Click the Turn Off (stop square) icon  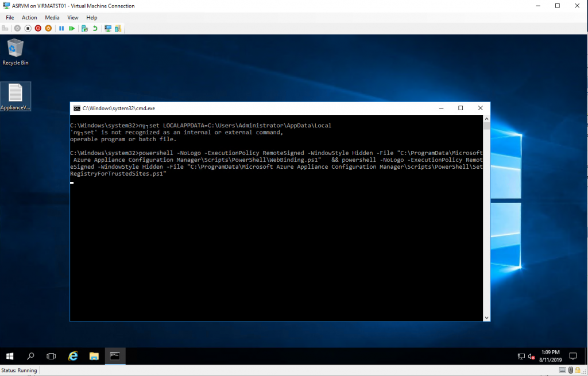coord(28,29)
